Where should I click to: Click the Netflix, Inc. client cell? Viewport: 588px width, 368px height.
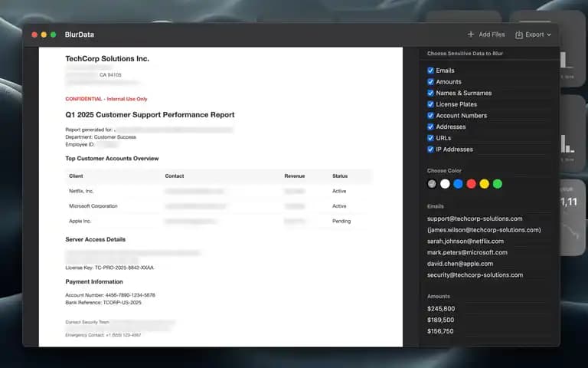point(81,191)
